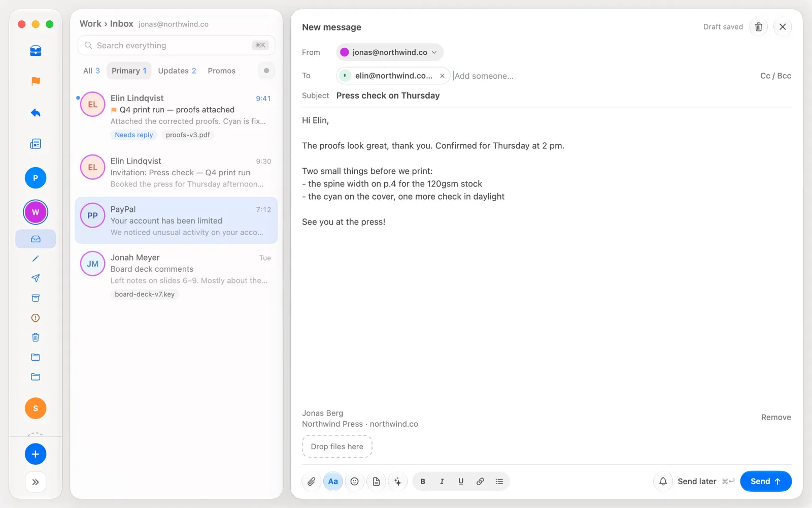Open the proofs-v3.pdf attachment chip
The height and width of the screenshot is (508, 812).
[188, 135]
